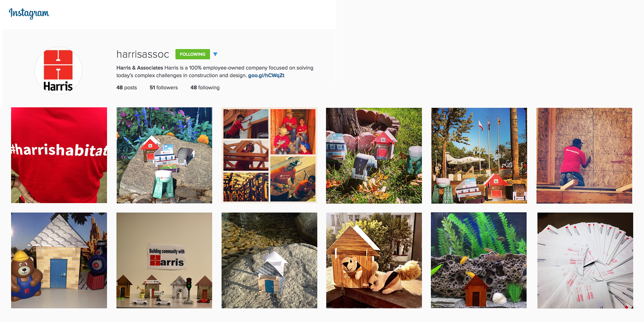Image resolution: width=644 pixels, height=322 pixels.
Task: Open the bear with brick house photo
Action: coord(59,260)
